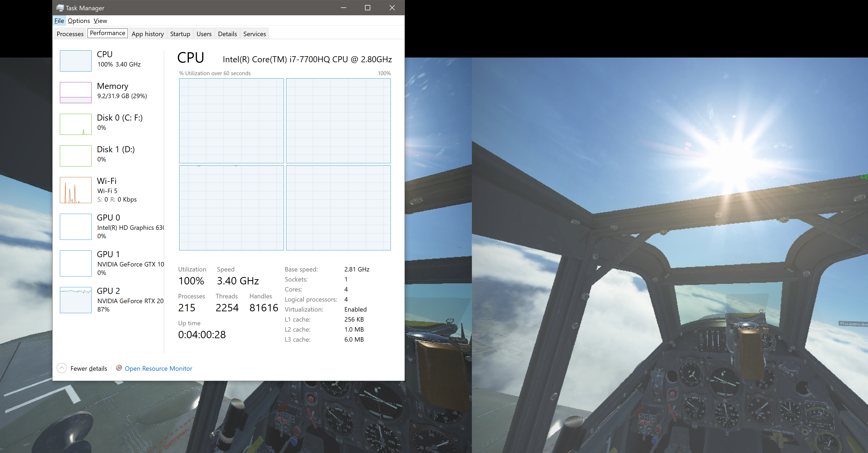Select the Memory usage thumbnail
The height and width of the screenshot is (453, 868).
point(75,93)
